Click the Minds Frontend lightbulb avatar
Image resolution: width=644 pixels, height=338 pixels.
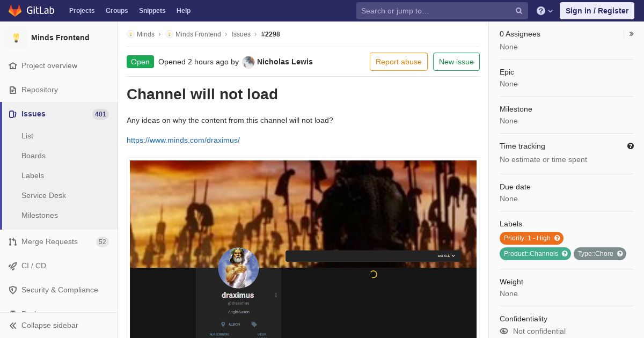click(16, 38)
